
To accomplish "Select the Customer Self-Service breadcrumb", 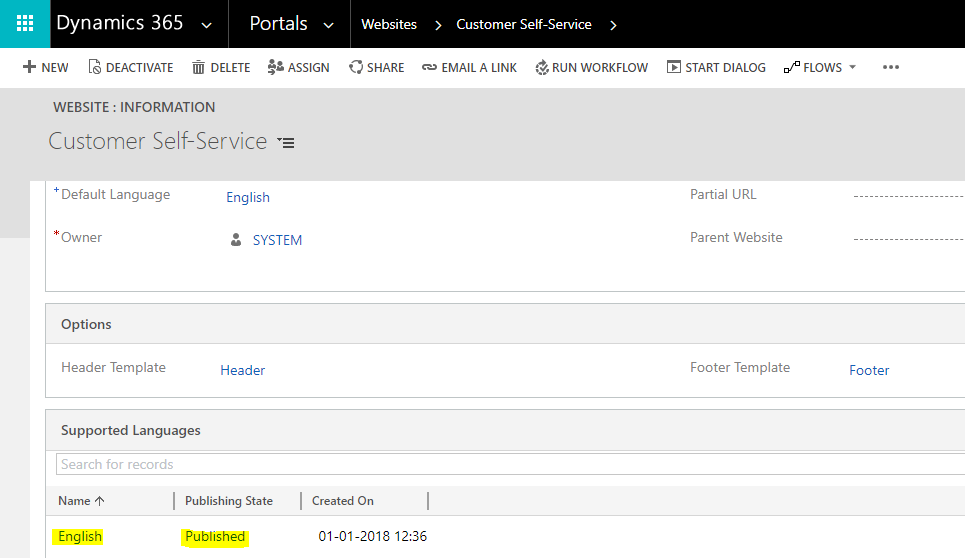I will click(524, 25).
